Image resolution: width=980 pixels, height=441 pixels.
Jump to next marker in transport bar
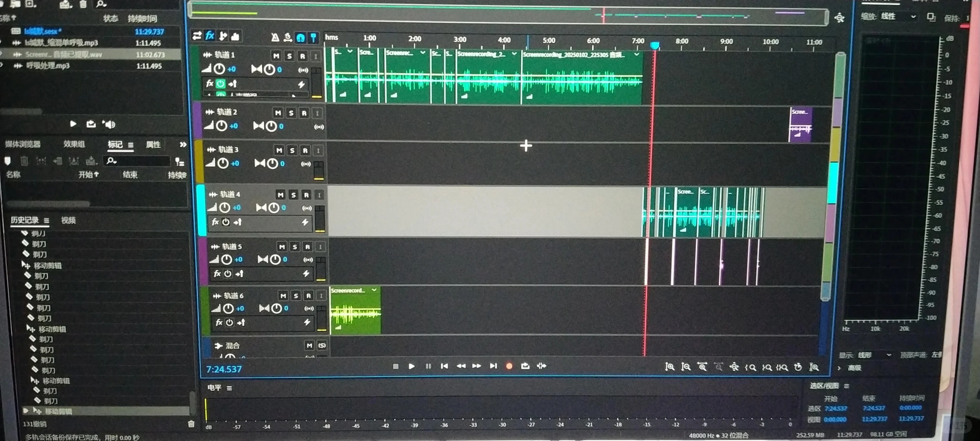click(x=493, y=366)
